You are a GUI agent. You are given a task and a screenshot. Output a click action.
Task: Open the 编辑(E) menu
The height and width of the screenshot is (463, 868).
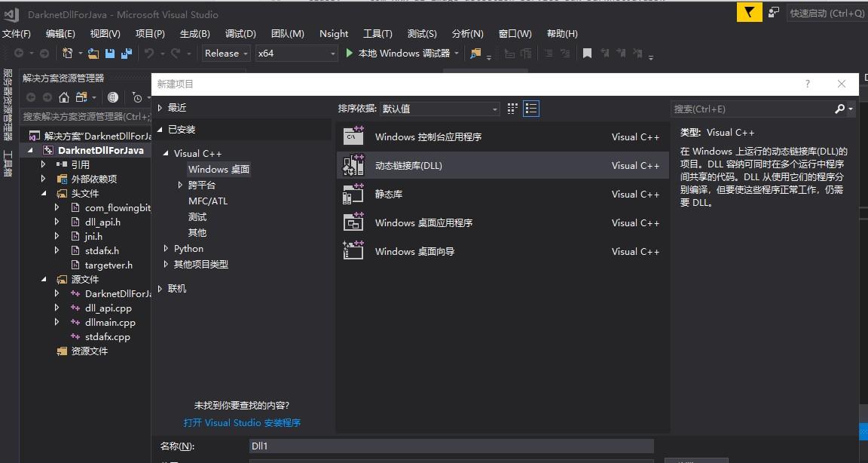[x=60, y=34]
